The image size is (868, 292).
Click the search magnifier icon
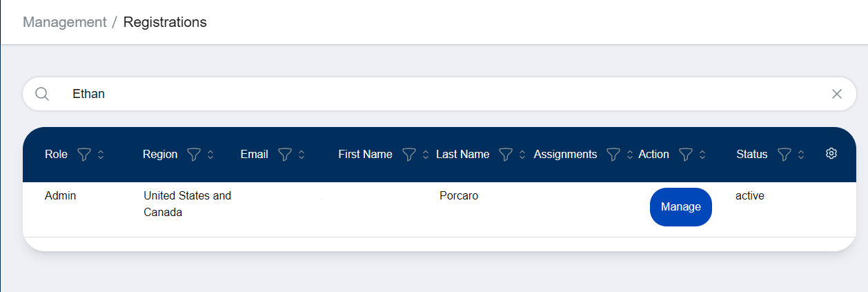42,94
